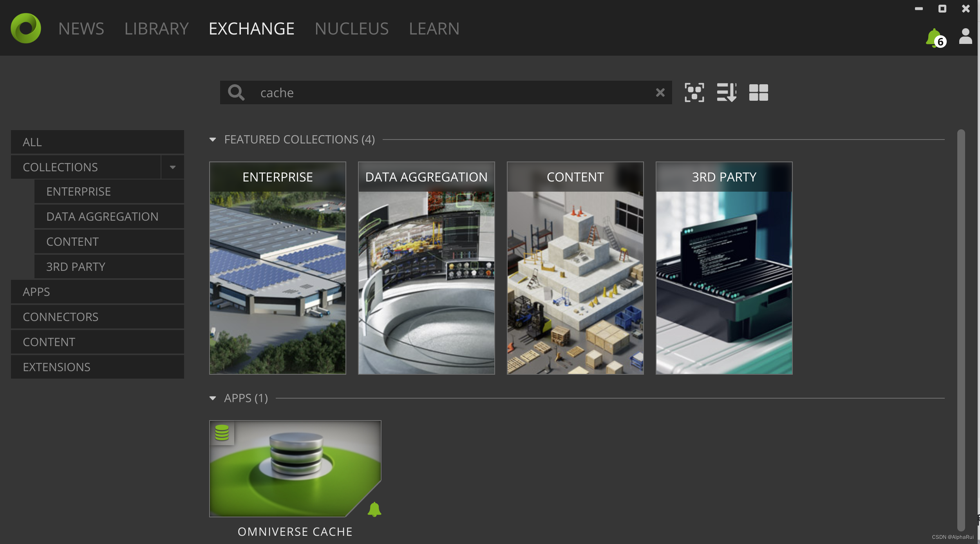Select the ALL category in sidebar
The image size is (980, 544).
pos(98,142)
